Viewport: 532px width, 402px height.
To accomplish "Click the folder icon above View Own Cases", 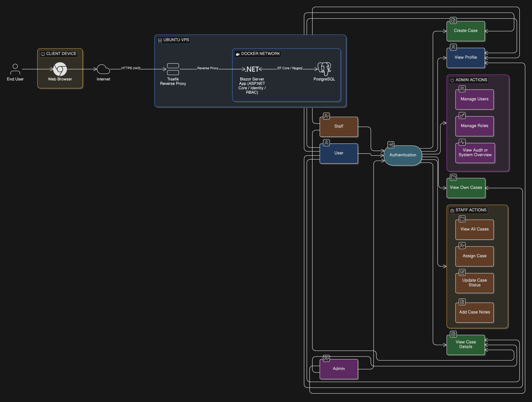I will (453, 177).
